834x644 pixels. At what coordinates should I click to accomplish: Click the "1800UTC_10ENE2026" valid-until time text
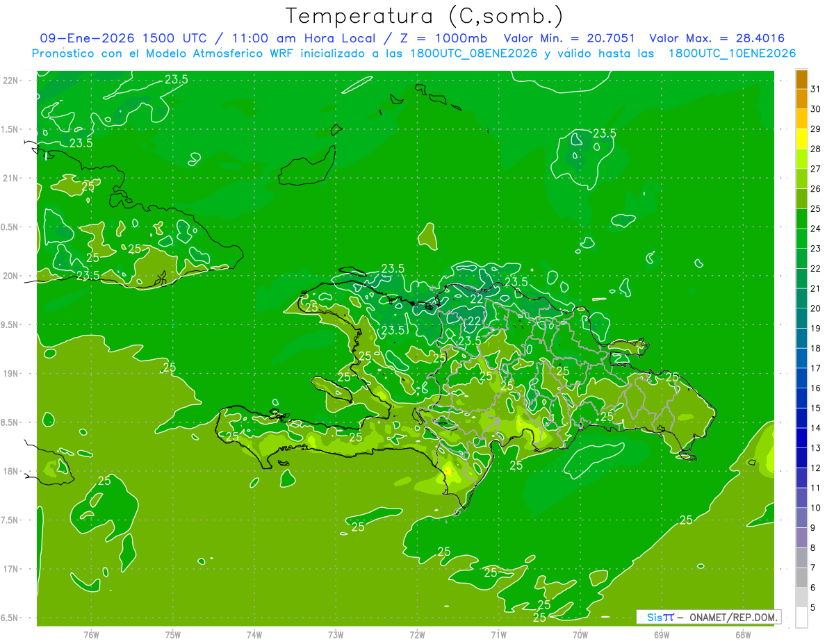point(732,53)
